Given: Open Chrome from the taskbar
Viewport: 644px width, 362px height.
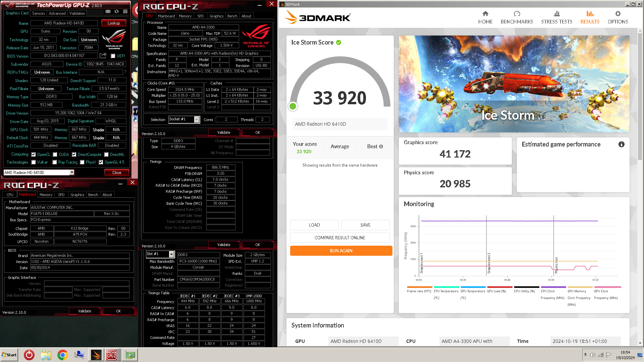Looking at the screenshot, I should [x=62, y=355].
